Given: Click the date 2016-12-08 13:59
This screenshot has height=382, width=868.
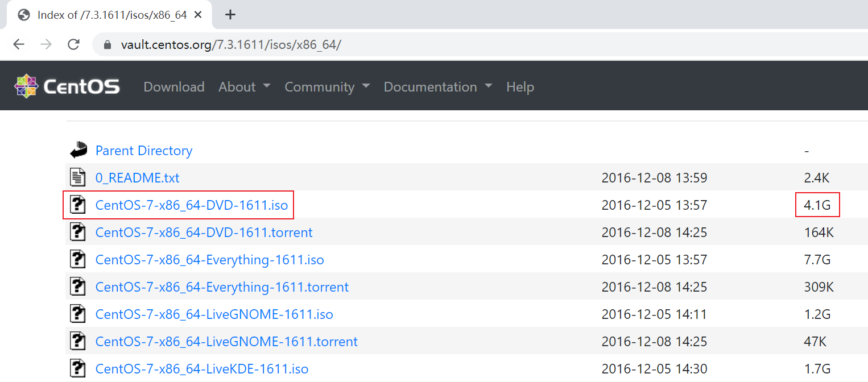Looking at the screenshot, I should (x=654, y=178).
